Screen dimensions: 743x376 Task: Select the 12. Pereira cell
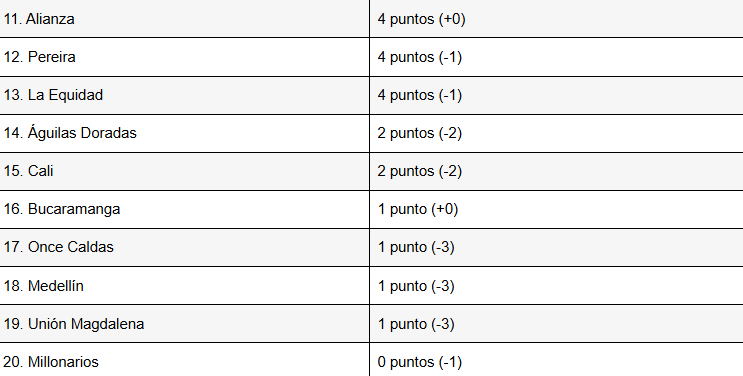point(184,57)
